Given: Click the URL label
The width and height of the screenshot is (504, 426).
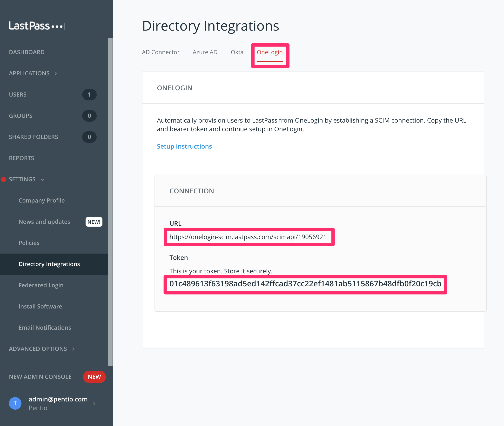Looking at the screenshot, I should tap(175, 224).
